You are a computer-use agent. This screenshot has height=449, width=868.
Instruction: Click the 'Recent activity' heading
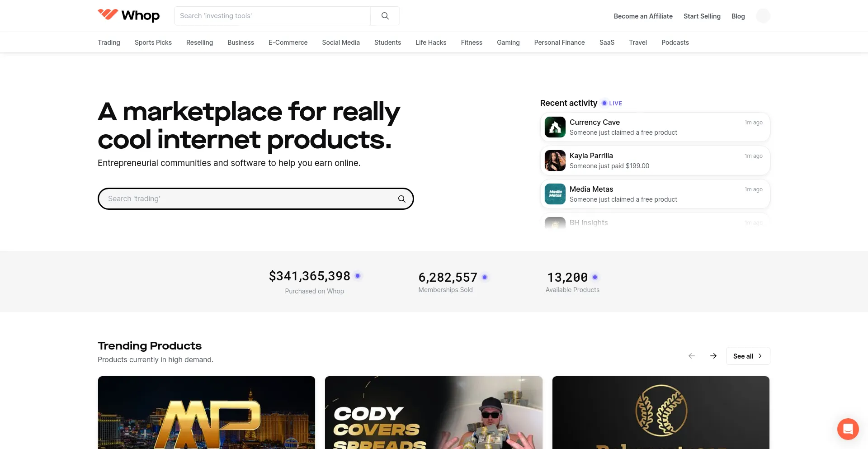[x=569, y=103]
